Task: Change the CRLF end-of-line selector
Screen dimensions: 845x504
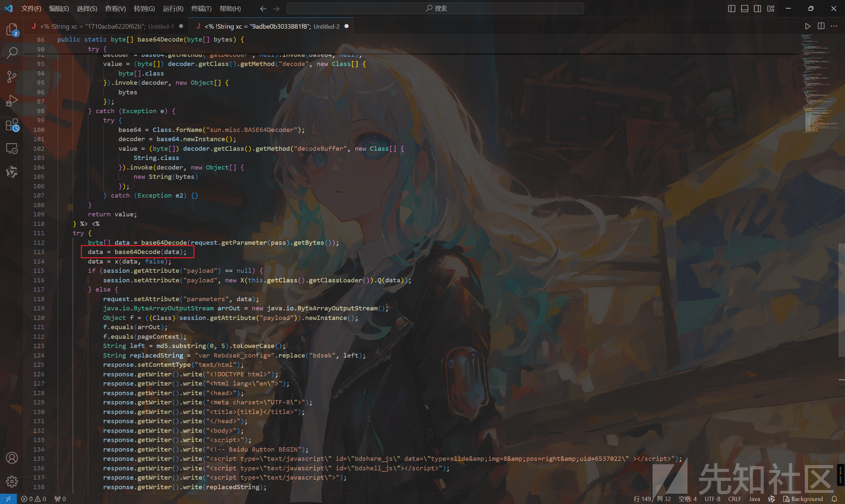Action: coord(734,499)
